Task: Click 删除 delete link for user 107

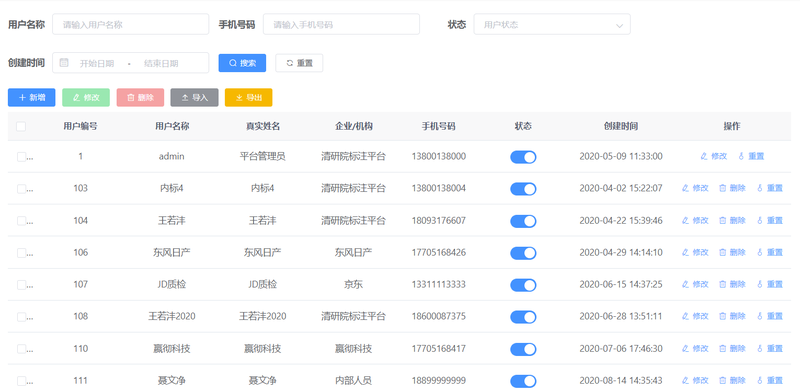Action: (732, 284)
